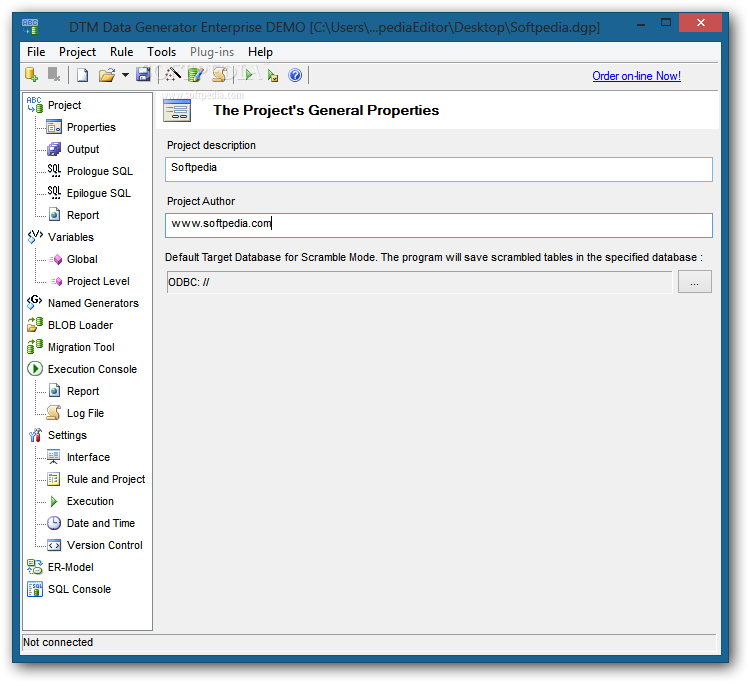Screen dimensions: 749x683
Task: Launch the wizard wand toolbar icon
Action: click(172, 75)
